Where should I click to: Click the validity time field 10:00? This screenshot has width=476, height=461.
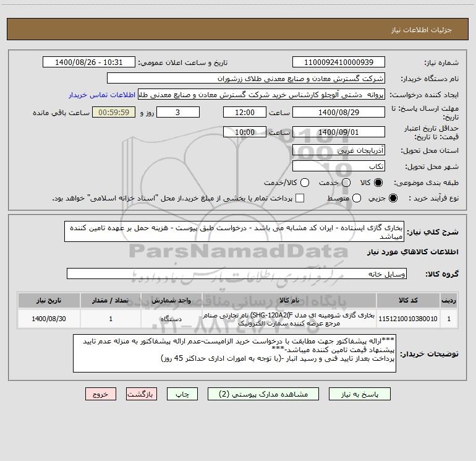click(x=245, y=132)
